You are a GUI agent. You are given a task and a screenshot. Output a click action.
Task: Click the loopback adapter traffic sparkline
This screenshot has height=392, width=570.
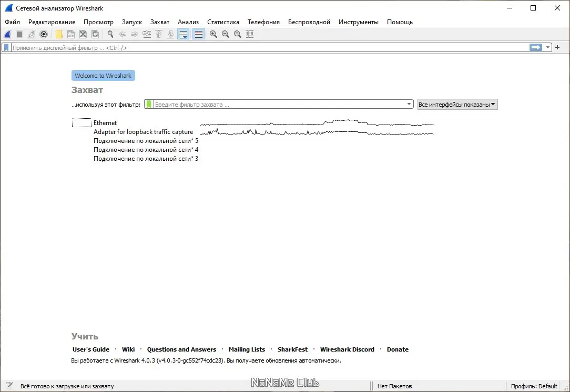tap(317, 132)
